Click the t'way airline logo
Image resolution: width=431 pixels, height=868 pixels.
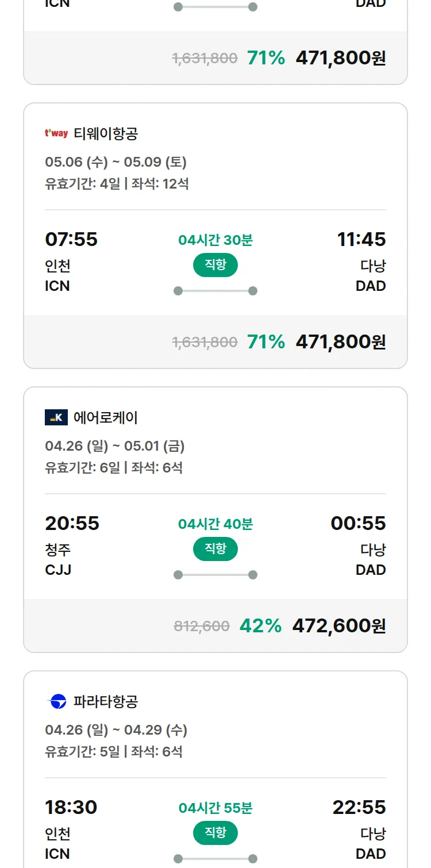coord(56,133)
